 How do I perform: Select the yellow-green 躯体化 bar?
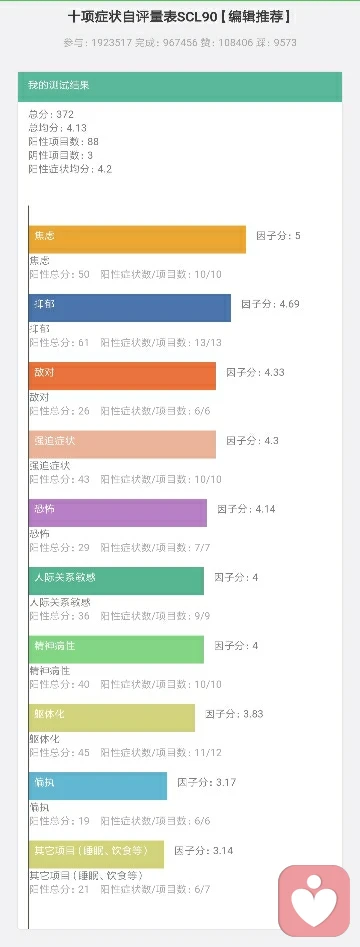(112, 717)
